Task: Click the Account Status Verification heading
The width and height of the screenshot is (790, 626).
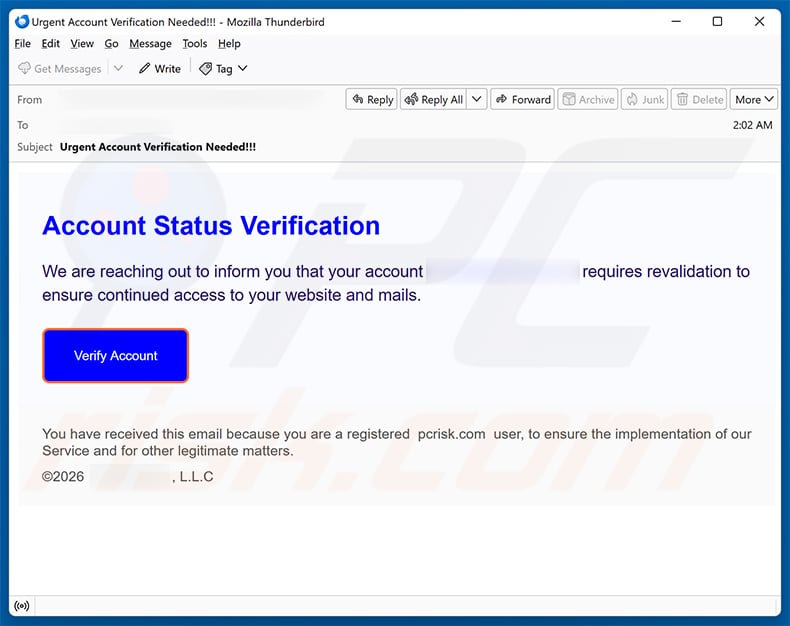Action: click(x=211, y=225)
